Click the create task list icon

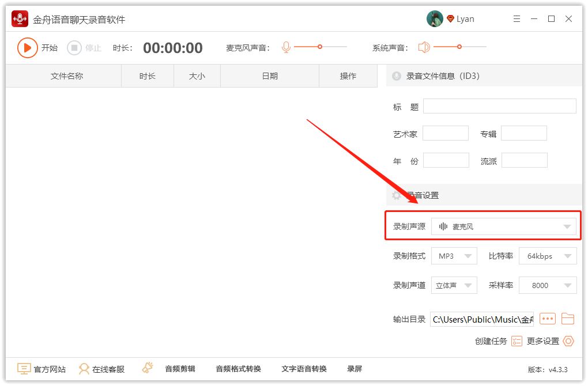point(517,341)
